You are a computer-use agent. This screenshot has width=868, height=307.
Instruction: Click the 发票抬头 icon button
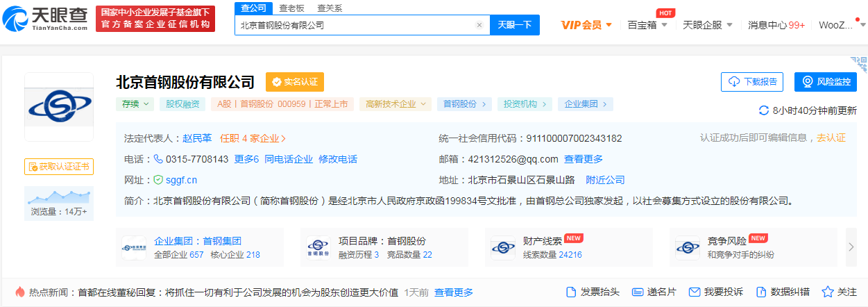(x=593, y=292)
